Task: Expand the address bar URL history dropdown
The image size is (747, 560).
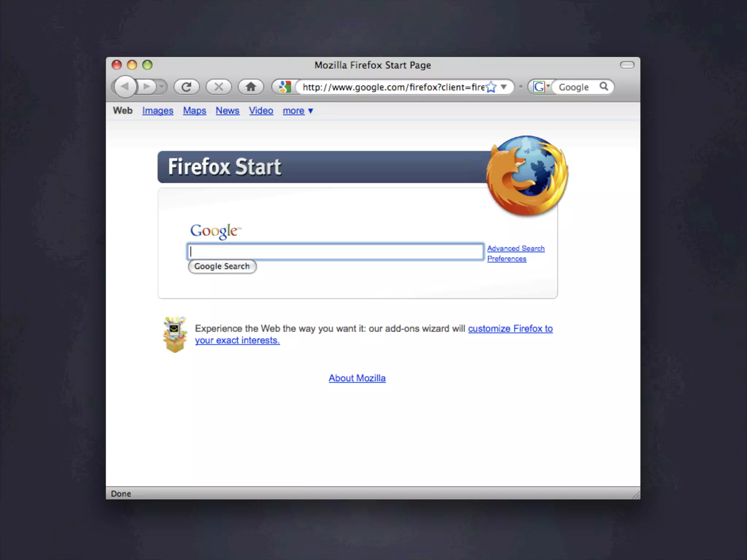Action: 504,87
